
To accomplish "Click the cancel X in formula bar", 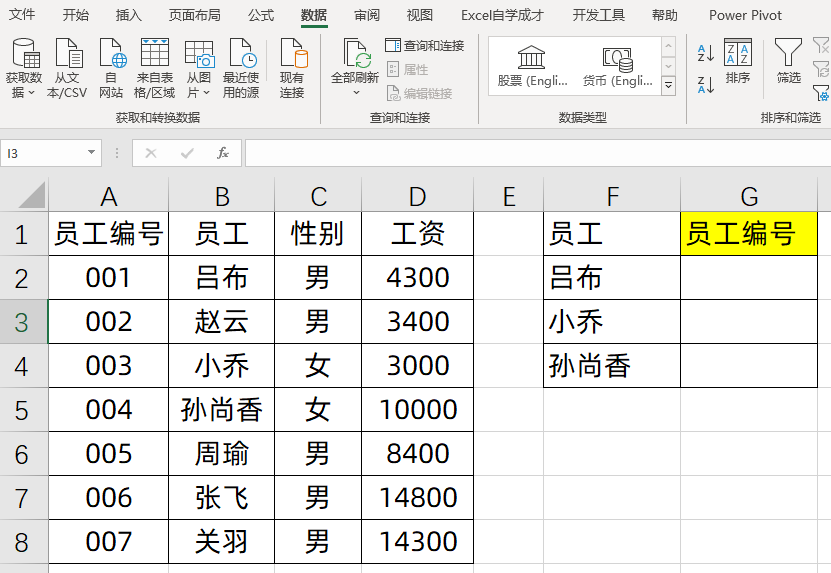I will tap(151, 153).
